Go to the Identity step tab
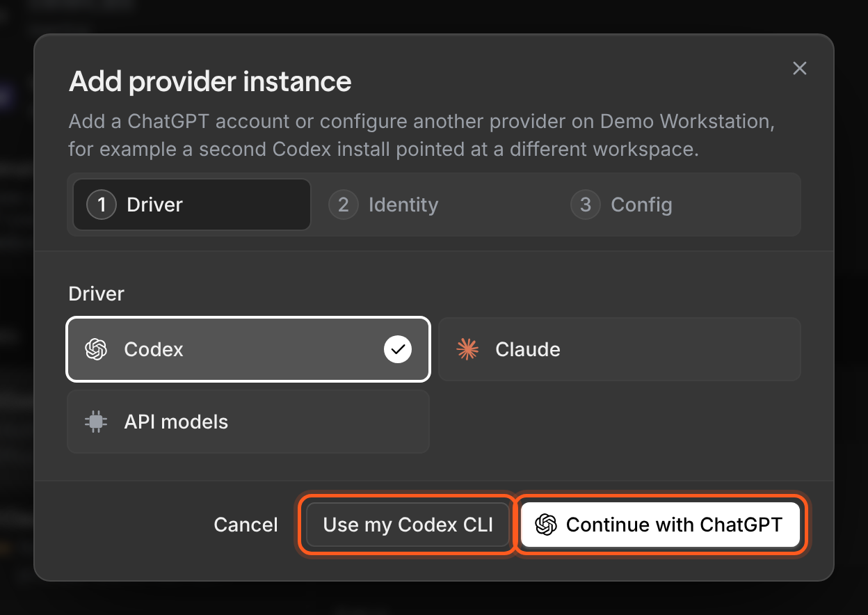Image resolution: width=868 pixels, height=615 pixels. [433, 205]
